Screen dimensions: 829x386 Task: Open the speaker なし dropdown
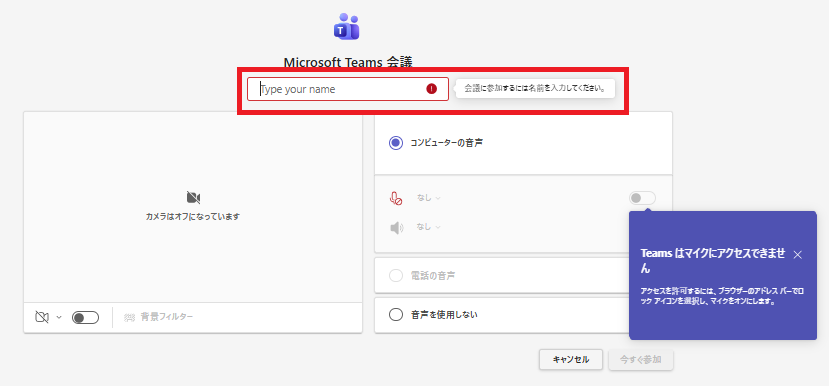[428, 227]
